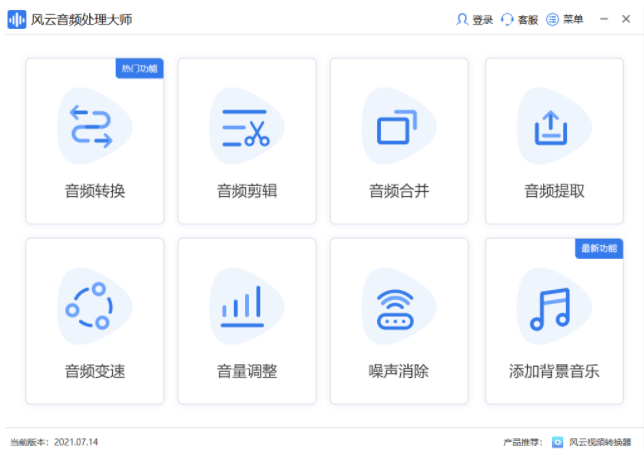
Task: Click the 音频变速 label
Action: pos(95,371)
